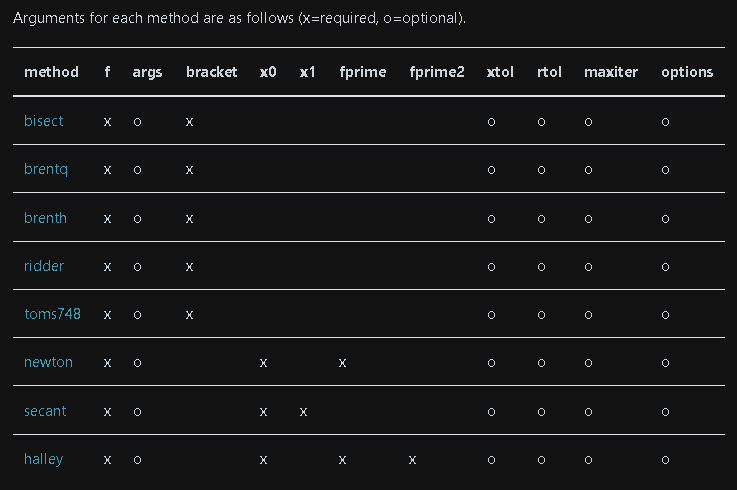Viewport: 737px width, 490px height.
Task: Click the ridder method link
Action: click(43, 266)
